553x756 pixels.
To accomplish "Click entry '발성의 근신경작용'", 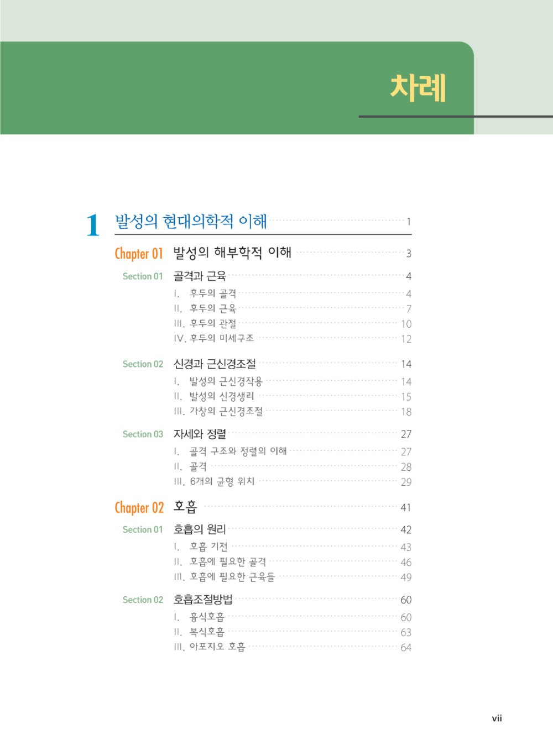I will click(x=226, y=381).
